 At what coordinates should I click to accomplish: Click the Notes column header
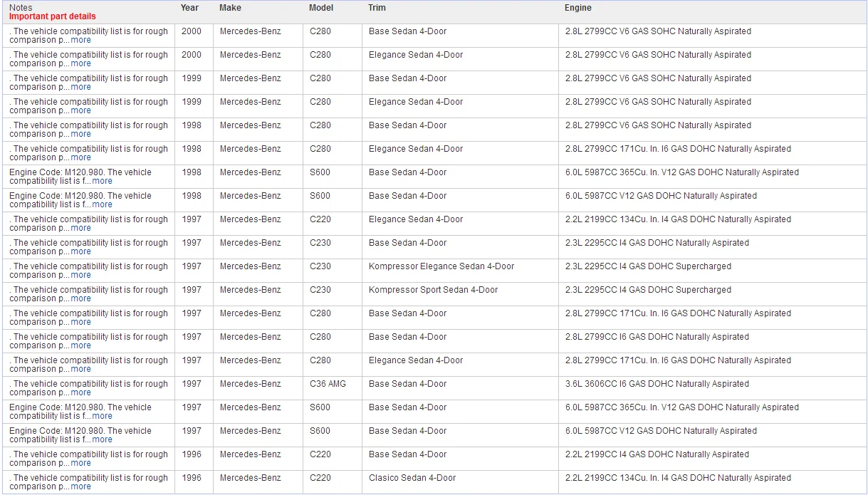pyautogui.click(x=21, y=8)
